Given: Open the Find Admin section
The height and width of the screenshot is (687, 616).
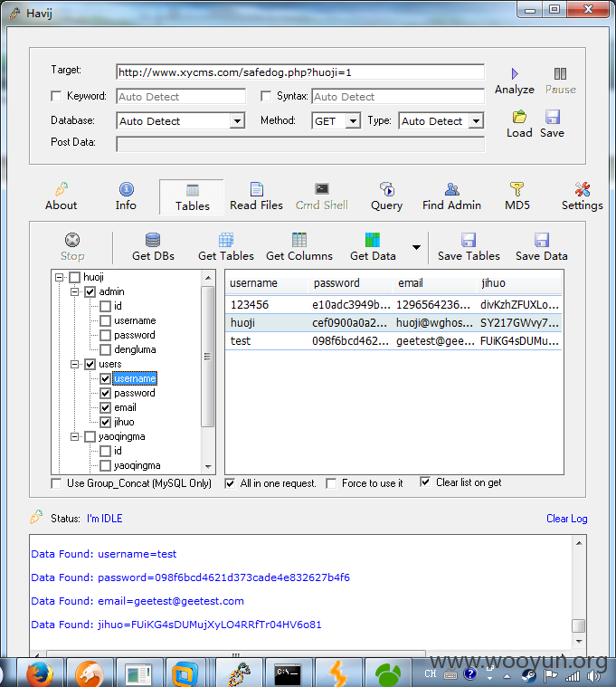Looking at the screenshot, I should click(451, 197).
